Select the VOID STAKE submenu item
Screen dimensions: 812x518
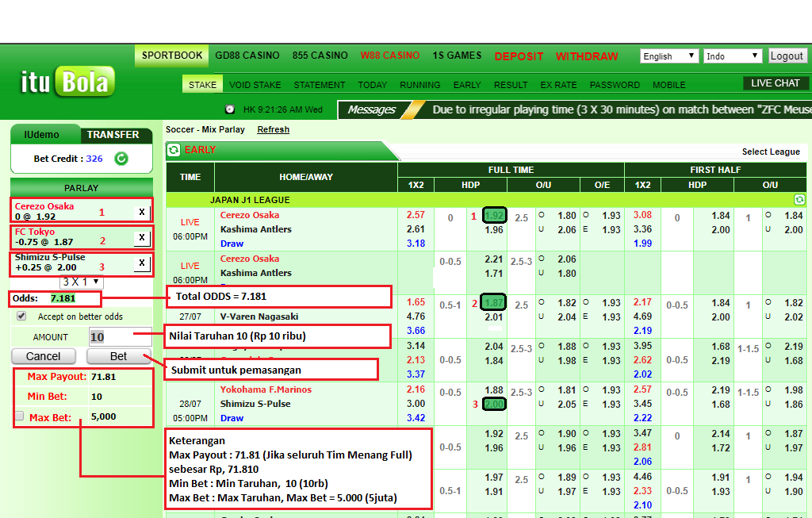(255, 85)
